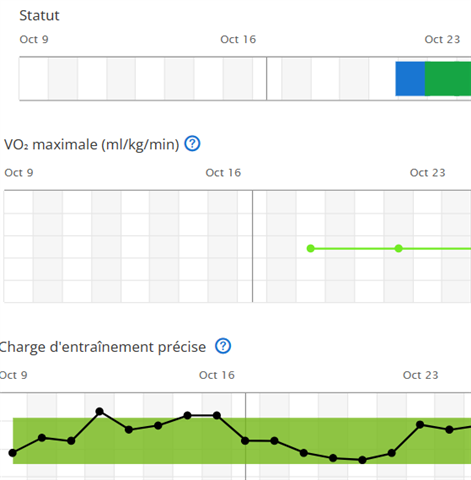Click the highest black training load point
Screen dimensions: 471x480
(x=100, y=411)
